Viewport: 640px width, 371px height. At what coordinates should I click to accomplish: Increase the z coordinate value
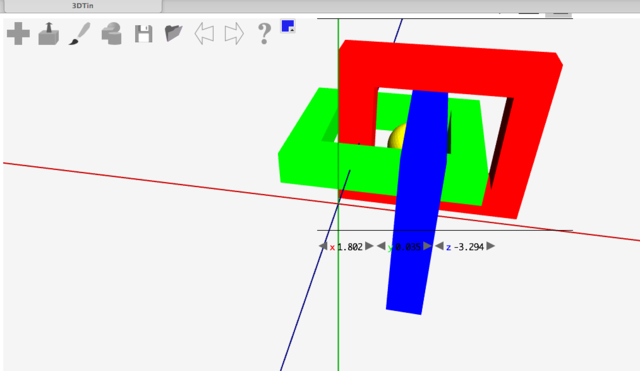[491, 246]
